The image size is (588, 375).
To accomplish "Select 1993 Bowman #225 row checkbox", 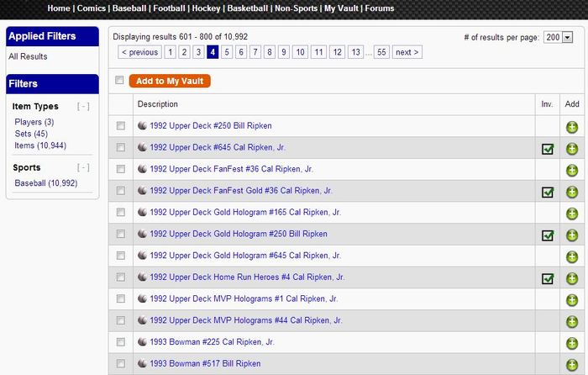I will [x=121, y=342].
